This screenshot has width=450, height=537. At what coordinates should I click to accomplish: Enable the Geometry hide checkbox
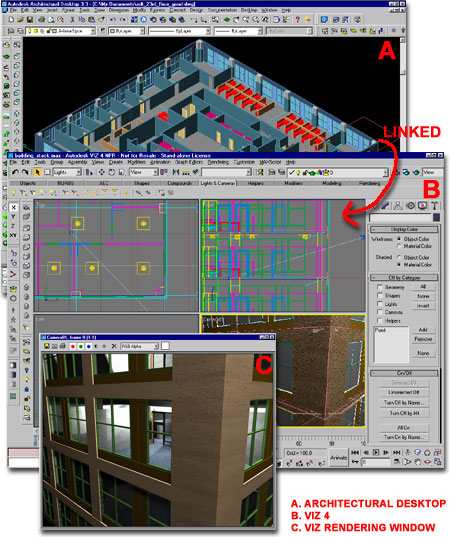(x=379, y=287)
